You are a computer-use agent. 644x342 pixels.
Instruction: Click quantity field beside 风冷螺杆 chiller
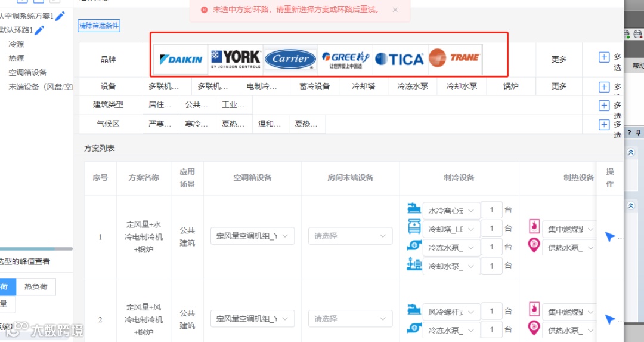click(x=491, y=311)
